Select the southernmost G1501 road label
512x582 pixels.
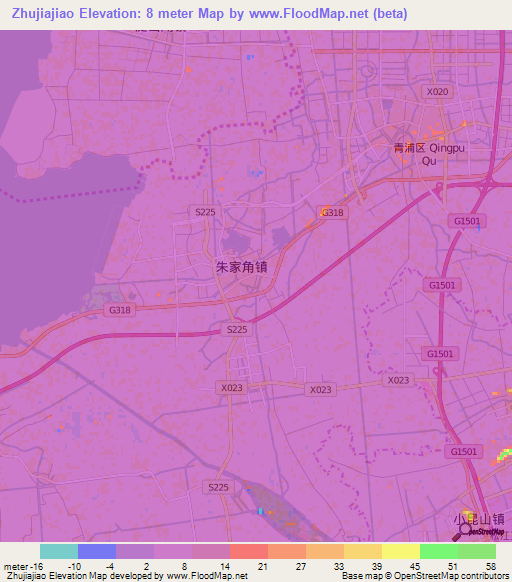464,452
